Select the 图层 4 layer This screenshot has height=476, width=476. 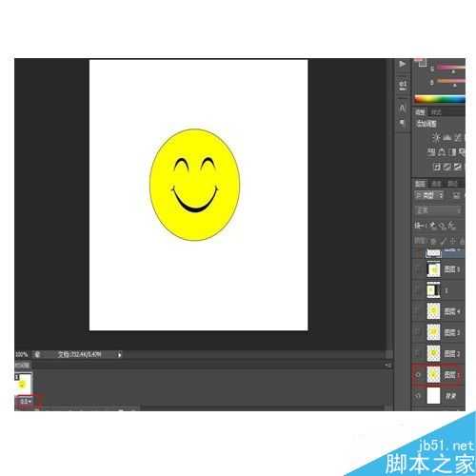(x=439, y=311)
